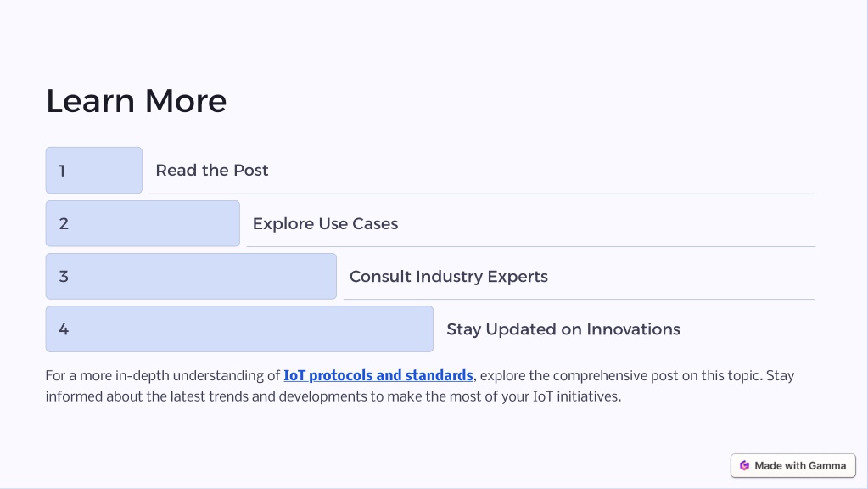Screen dimensions: 868x489
Task: Click the Made with Gamma badge
Action: [x=792, y=466]
